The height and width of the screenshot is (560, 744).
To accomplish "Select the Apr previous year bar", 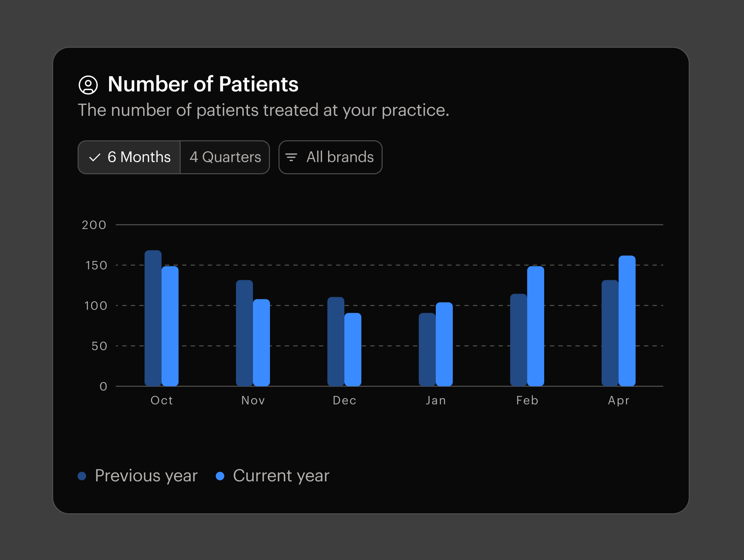I will pyautogui.click(x=610, y=333).
